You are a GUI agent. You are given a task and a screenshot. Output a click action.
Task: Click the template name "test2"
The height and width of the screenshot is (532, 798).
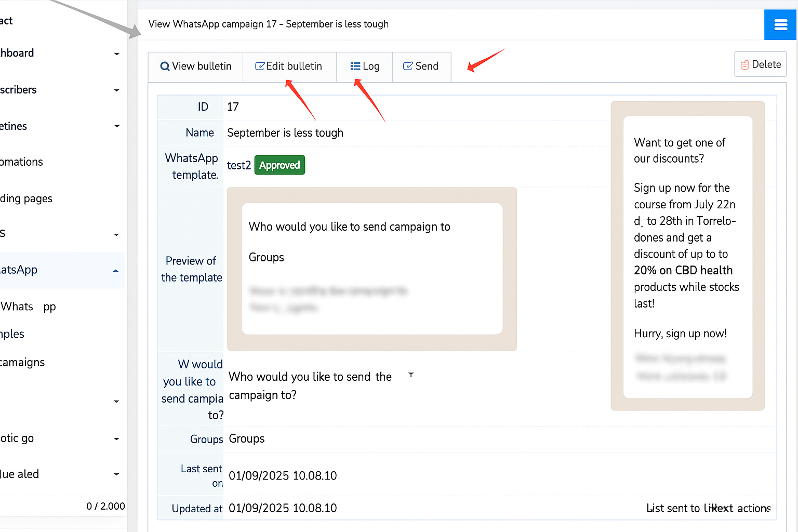click(239, 165)
